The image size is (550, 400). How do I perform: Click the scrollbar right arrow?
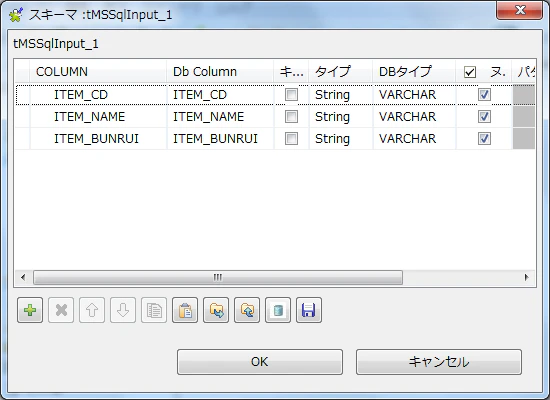tap(526, 278)
